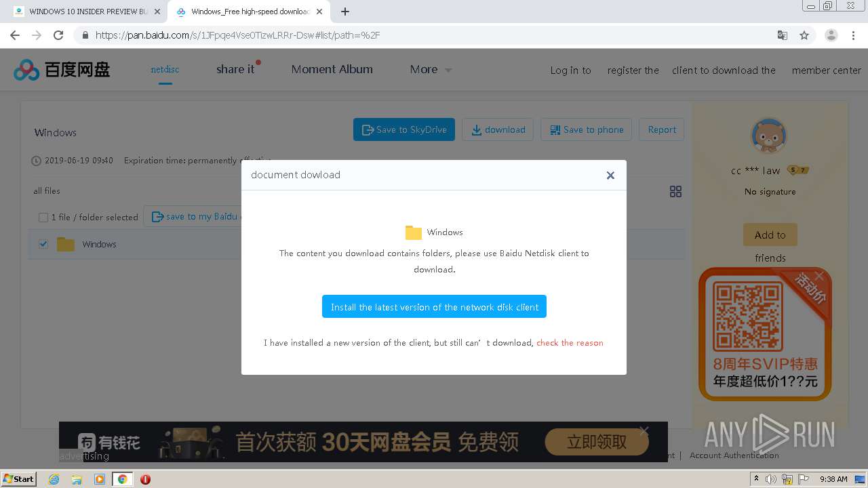Report this shared content
Viewport: 868px width, 488px height.
point(662,129)
